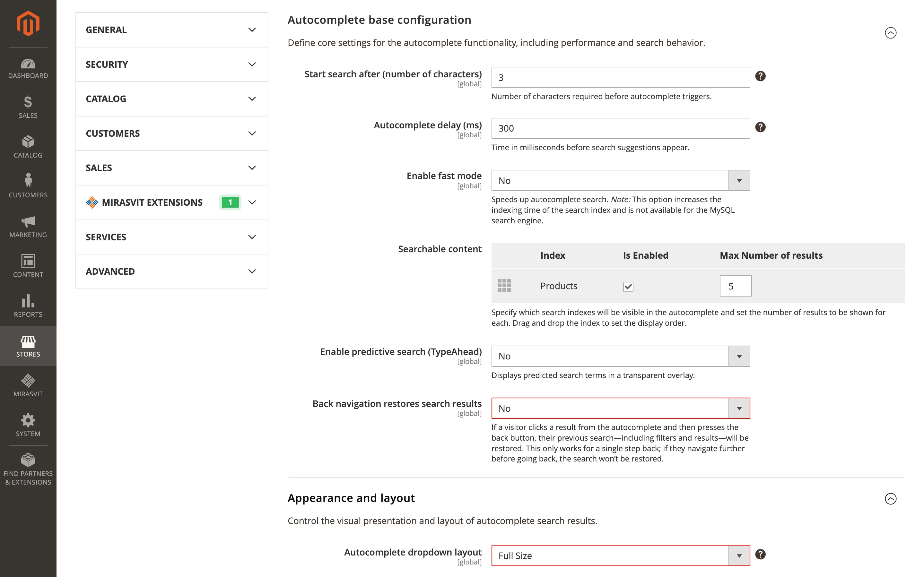The image size is (924, 577).
Task: Select the Max Number of results field
Action: (x=735, y=285)
